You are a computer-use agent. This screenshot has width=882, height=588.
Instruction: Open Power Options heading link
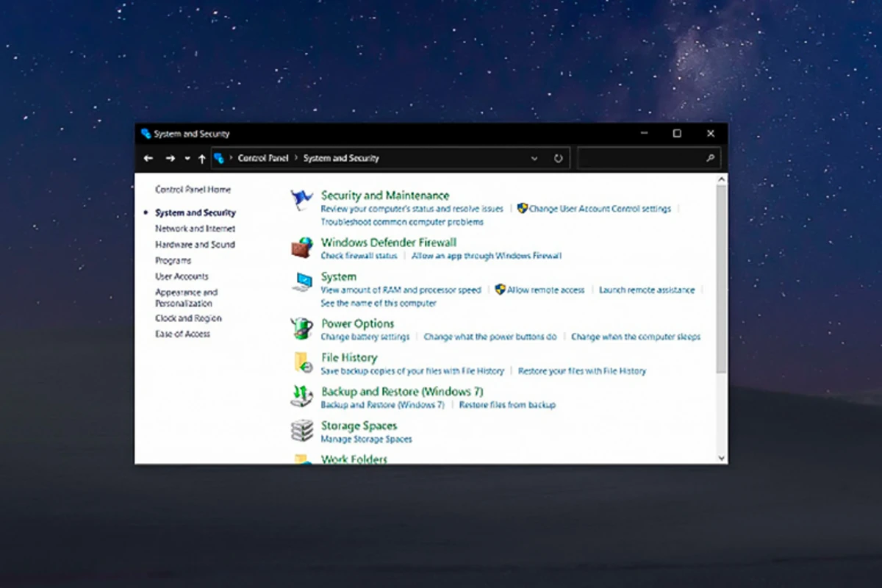(x=357, y=324)
